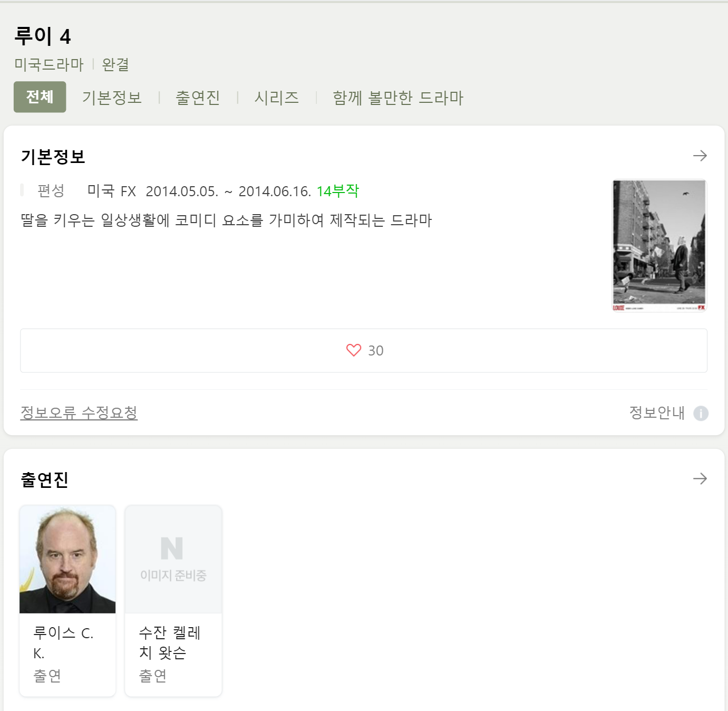Click the arrow icon beside 기본정보 header

pos(700,156)
